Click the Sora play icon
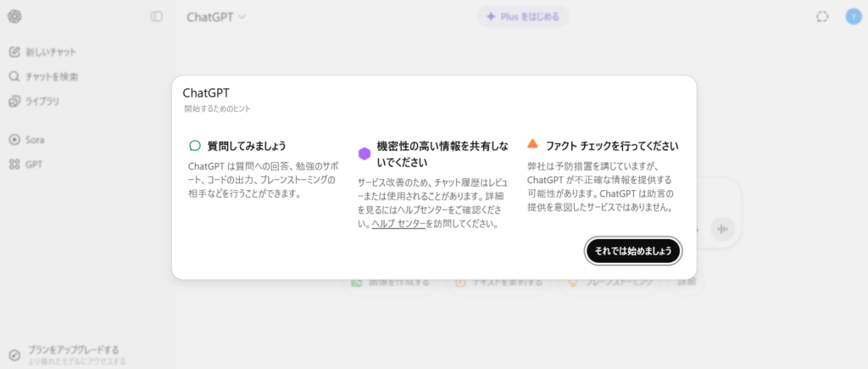Screen dimensions: 868x369 tap(14, 140)
